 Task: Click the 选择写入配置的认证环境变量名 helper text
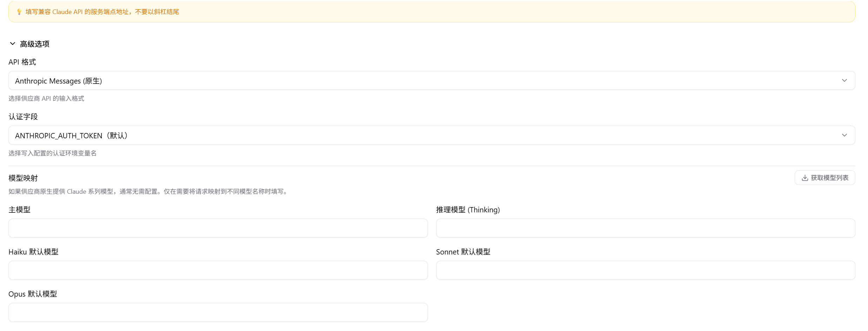(53, 153)
